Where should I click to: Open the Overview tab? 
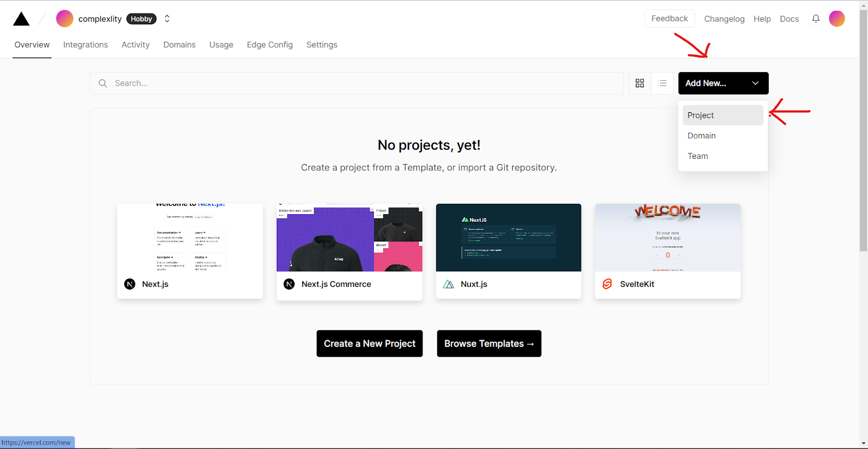click(x=32, y=44)
